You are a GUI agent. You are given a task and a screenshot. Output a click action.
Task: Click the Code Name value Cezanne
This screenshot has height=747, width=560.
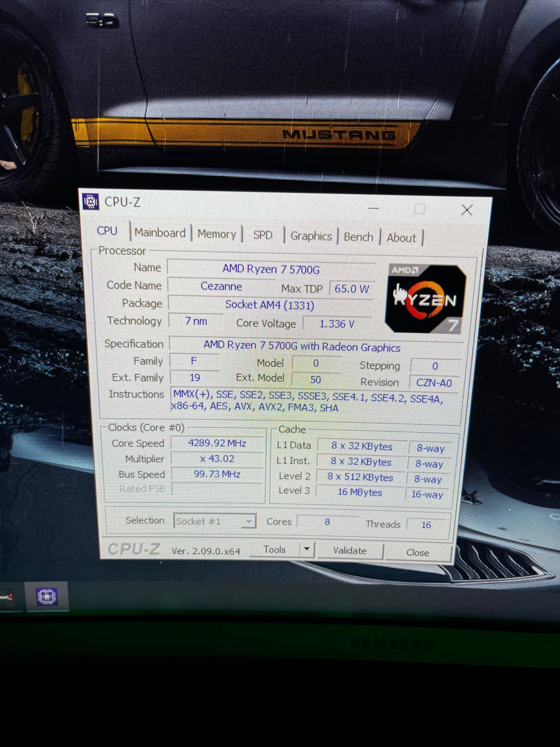pos(221,286)
